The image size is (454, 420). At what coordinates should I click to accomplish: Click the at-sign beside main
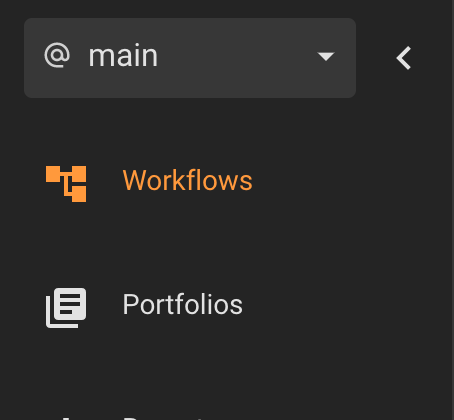[57, 56]
